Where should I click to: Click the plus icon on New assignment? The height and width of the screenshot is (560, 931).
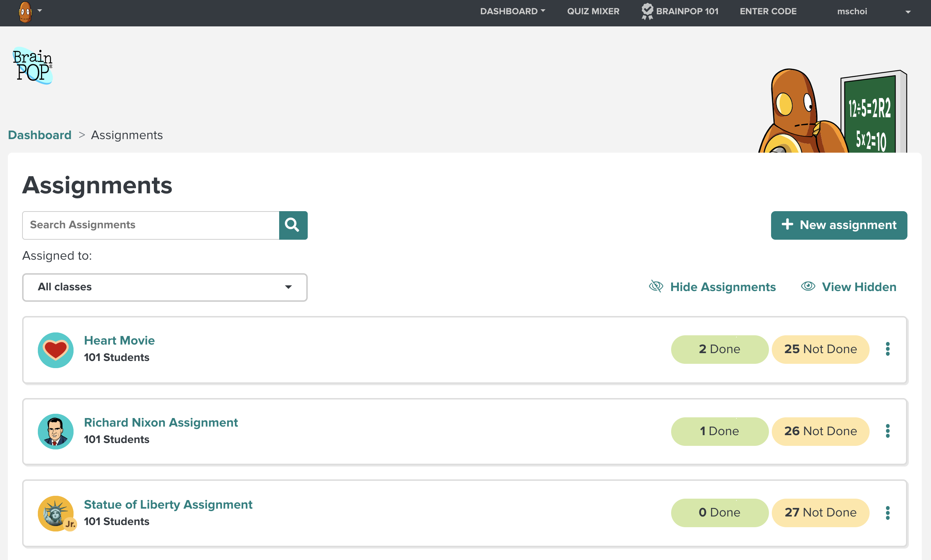tap(787, 224)
